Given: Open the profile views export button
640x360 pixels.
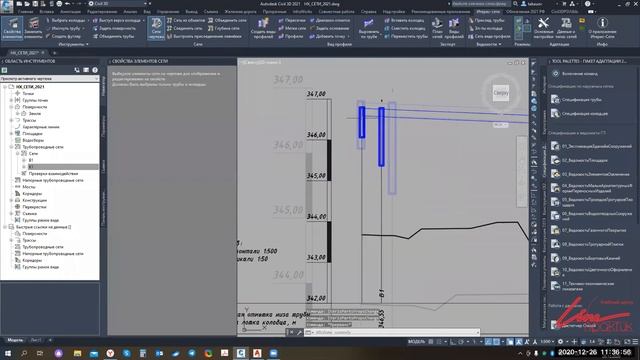Looking at the screenshot, I should (x=453, y=28).
